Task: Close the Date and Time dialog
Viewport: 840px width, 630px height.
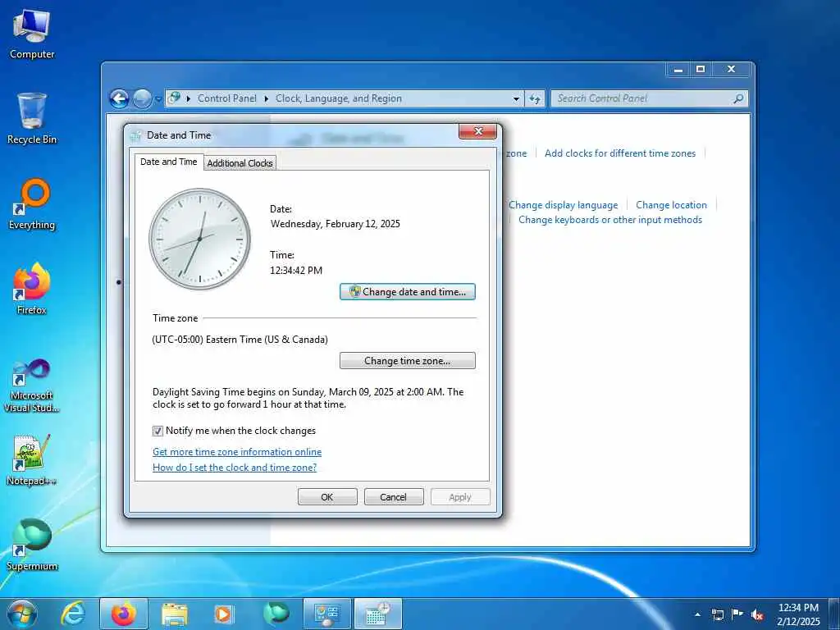Action: point(478,131)
